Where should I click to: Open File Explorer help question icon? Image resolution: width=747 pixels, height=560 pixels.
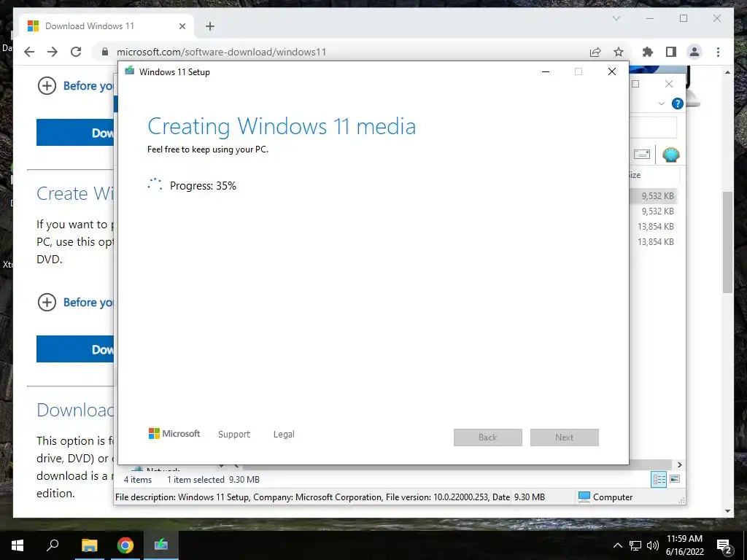tap(678, 104)
